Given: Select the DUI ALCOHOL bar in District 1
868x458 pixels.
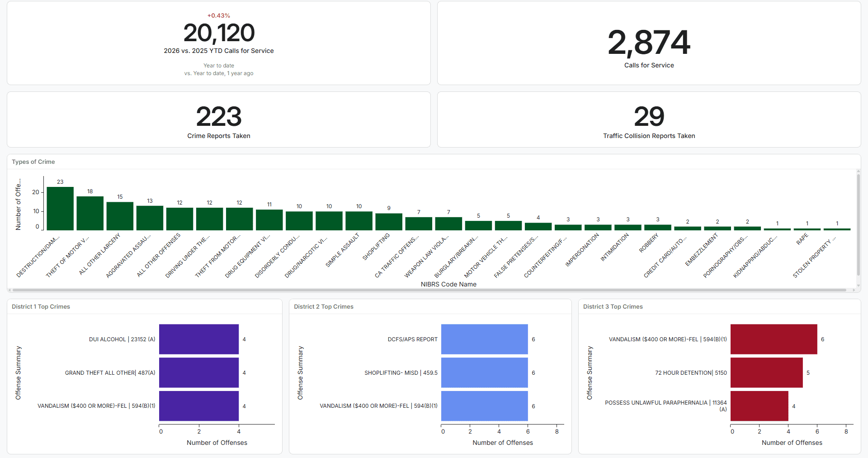Looking at the screenshot, I should 199,339.
